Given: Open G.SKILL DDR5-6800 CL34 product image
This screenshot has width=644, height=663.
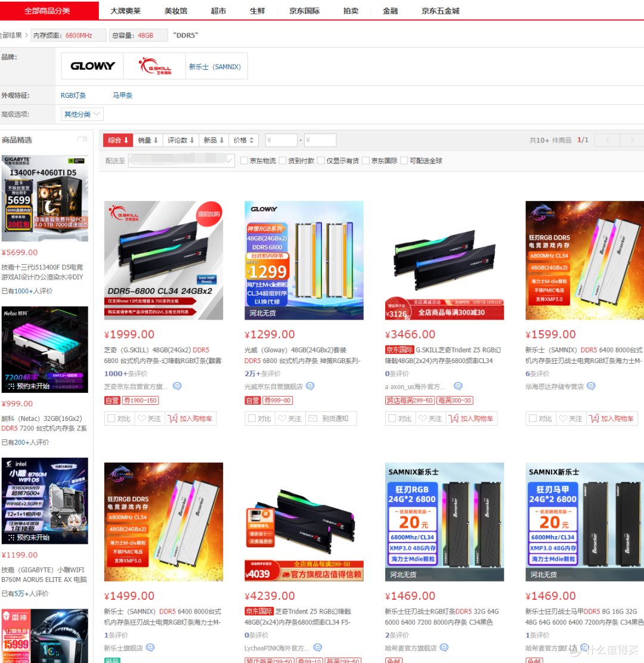Looking at the screenshot, I should pos(163,260).
